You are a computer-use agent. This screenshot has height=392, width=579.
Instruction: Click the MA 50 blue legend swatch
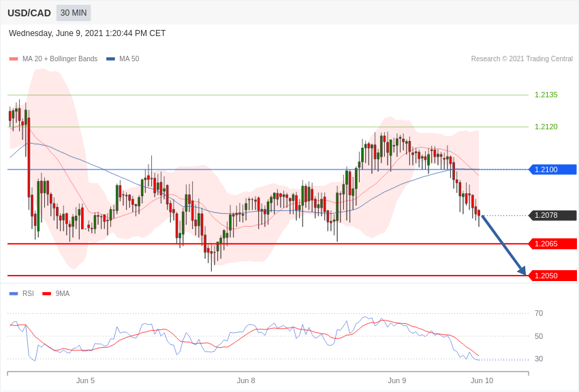point(110,59)
